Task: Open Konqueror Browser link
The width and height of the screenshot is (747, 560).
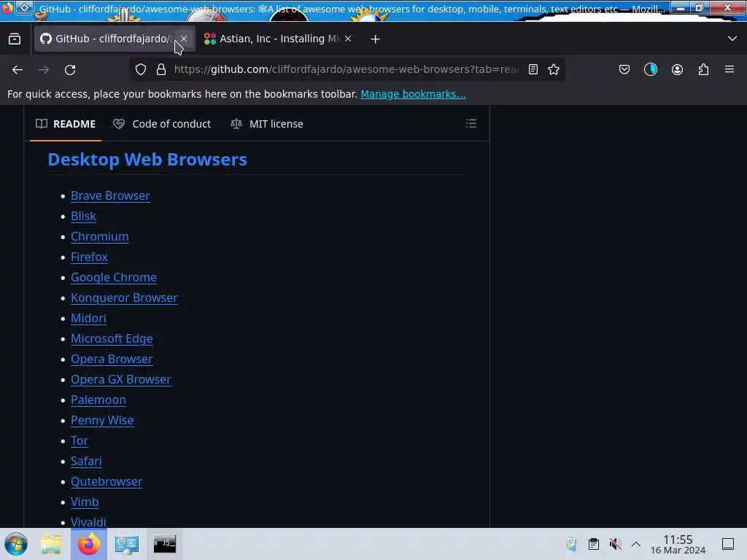Action: point(124,298)
